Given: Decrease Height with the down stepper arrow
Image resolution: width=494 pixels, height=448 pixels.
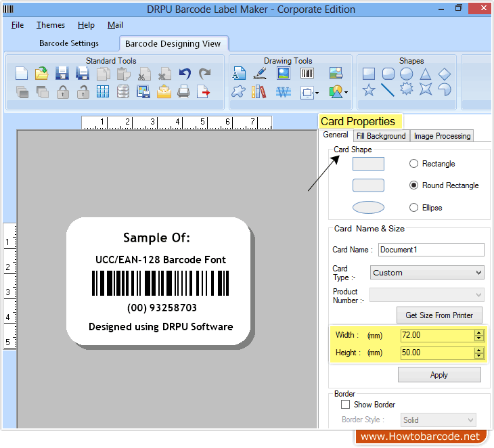Looking at the screenshot, I should click(x=479, y=356).
